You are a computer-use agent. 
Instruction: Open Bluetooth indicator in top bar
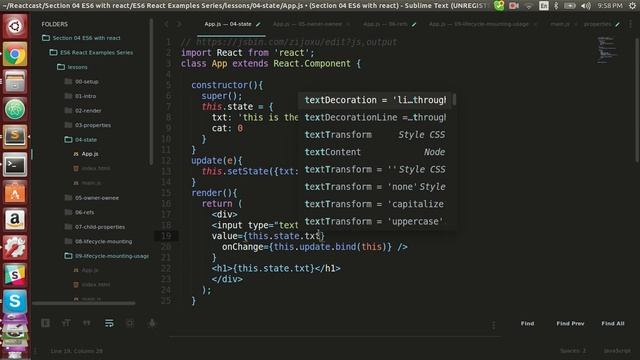556,6
